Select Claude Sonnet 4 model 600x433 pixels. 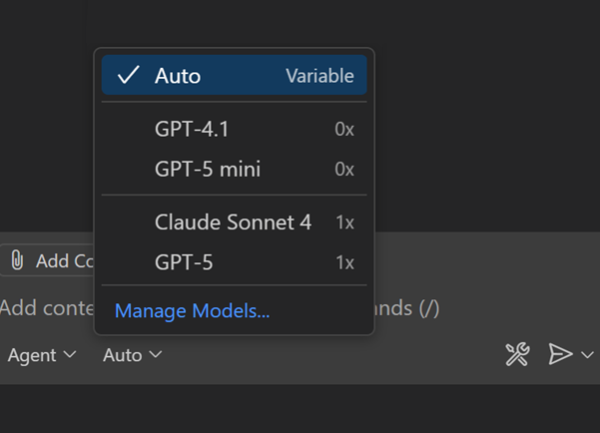(x=234, y=222)
